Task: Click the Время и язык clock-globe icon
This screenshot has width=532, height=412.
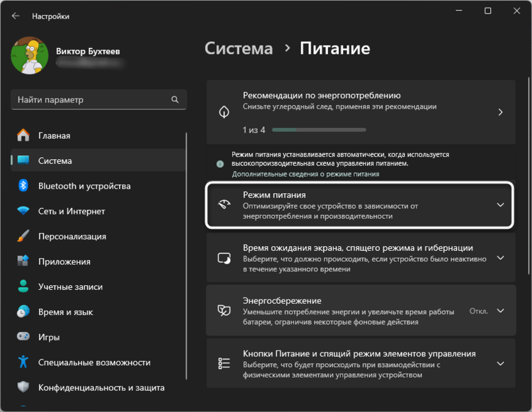Action: pyautogui.click(x=23, y=312)
